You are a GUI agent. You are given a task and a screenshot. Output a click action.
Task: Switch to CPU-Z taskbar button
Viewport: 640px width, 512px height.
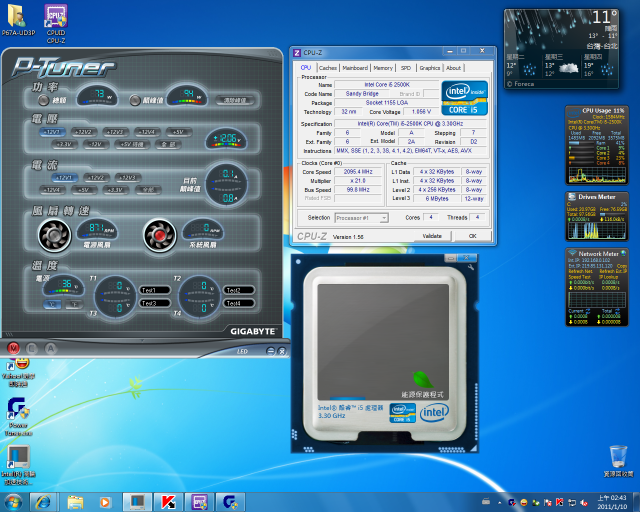tap(200, 502)
